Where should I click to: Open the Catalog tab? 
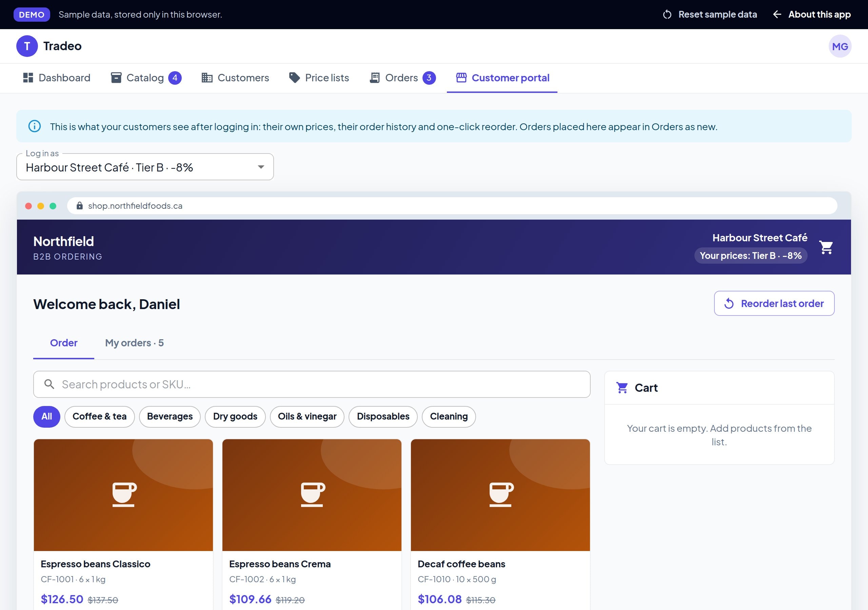click(146, 78)
